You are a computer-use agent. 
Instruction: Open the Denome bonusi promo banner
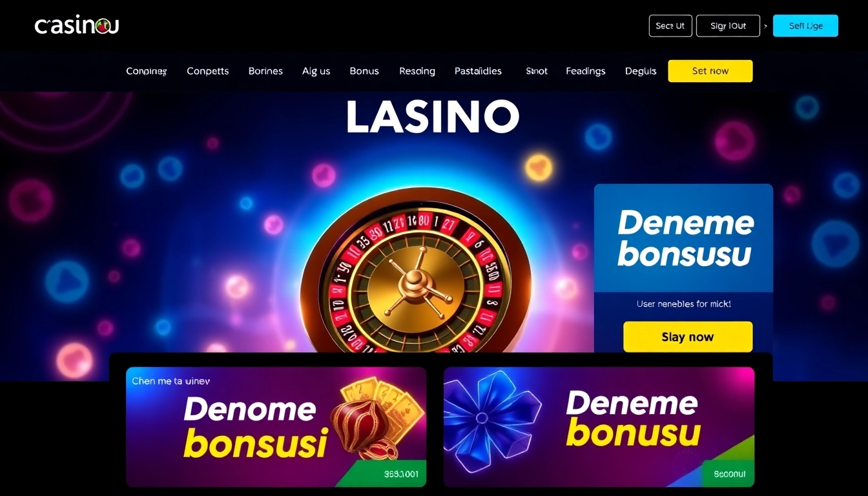pos(276,427)
